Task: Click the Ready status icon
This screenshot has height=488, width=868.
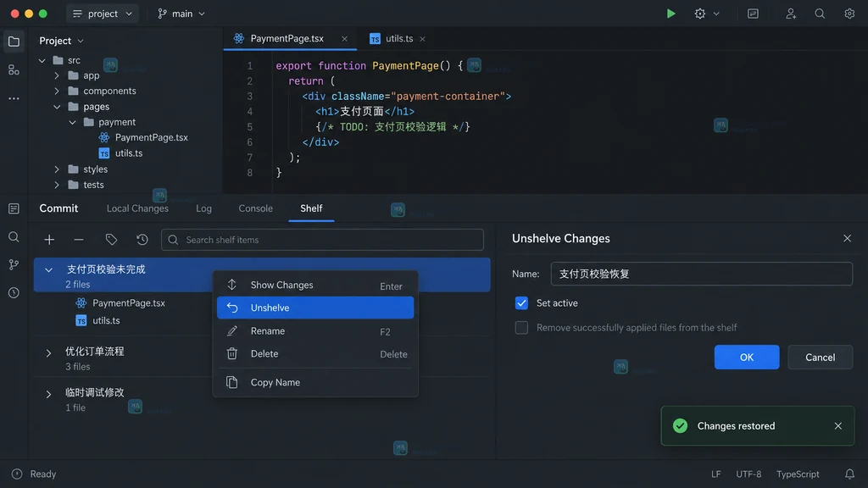Action: (17, 474)
